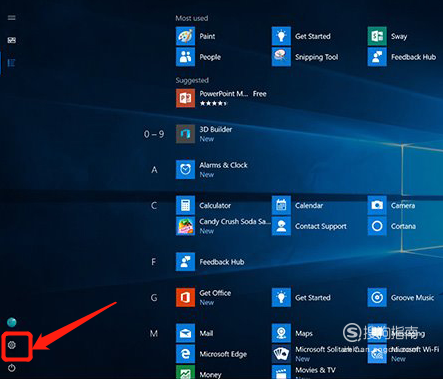Open Cortana
Viewport: 443px width, 379px height.
(x=392, y=226)
